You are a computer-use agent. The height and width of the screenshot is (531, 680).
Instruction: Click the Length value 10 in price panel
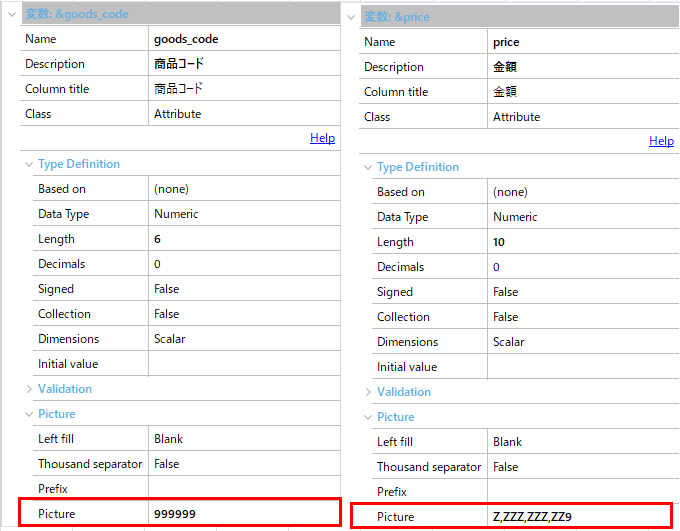582,242
